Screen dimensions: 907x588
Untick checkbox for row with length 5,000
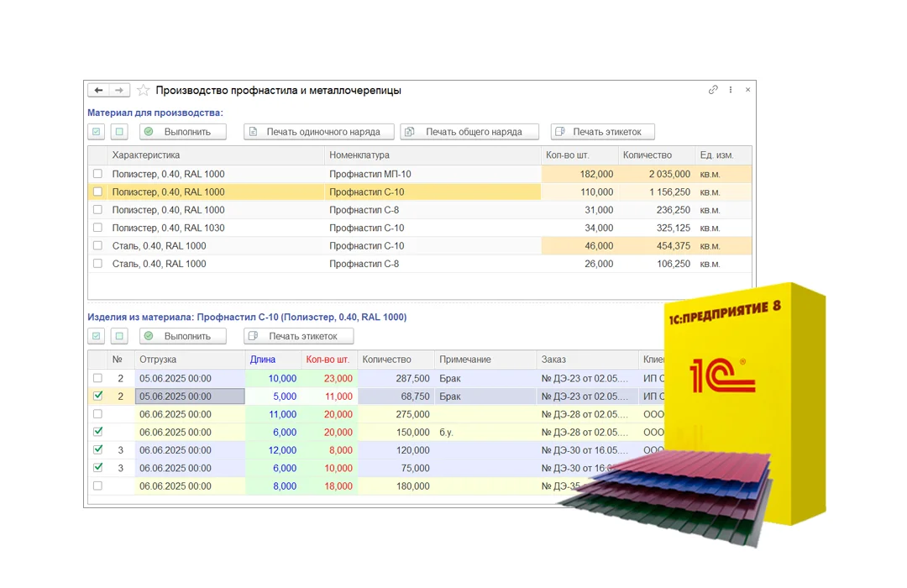coord(97,396)
